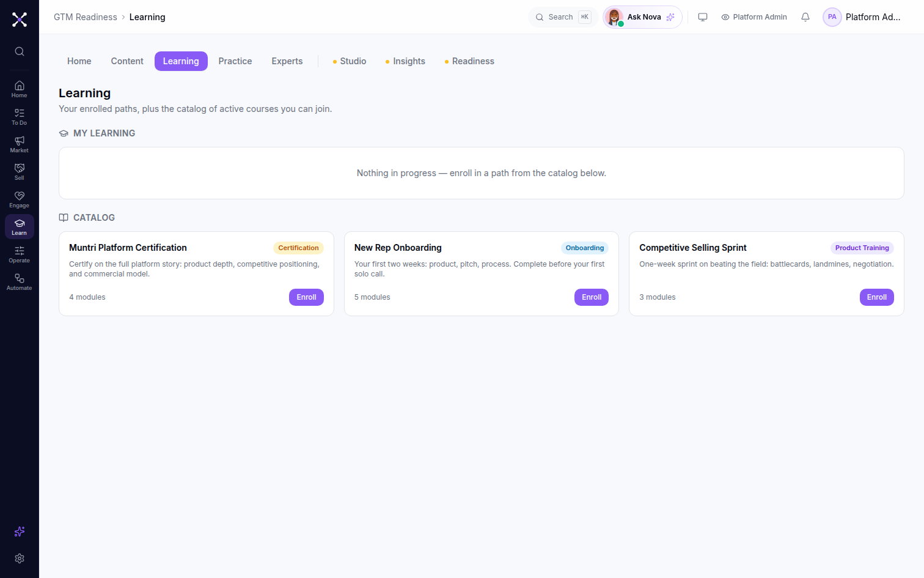Viewport: 924px width, 578px height.
Task: Open the Operate sidebar section
Action: click(x=20, y=254)
